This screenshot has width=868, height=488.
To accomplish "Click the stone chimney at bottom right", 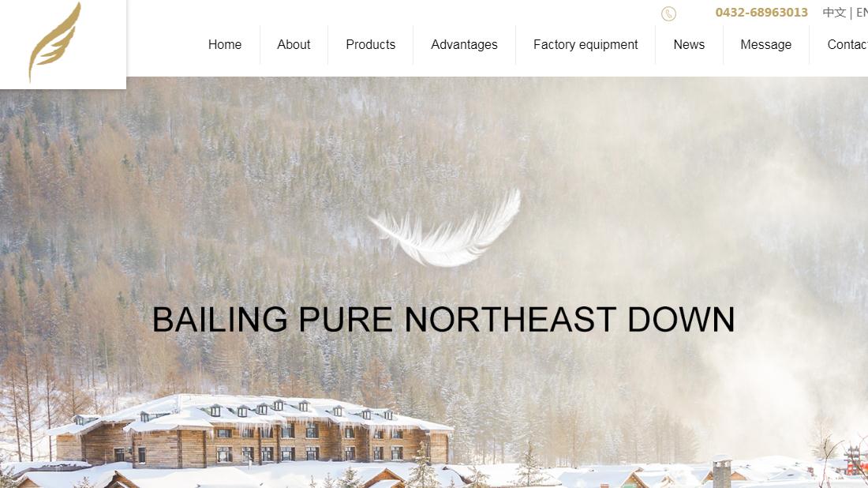I will coord(721,472).
